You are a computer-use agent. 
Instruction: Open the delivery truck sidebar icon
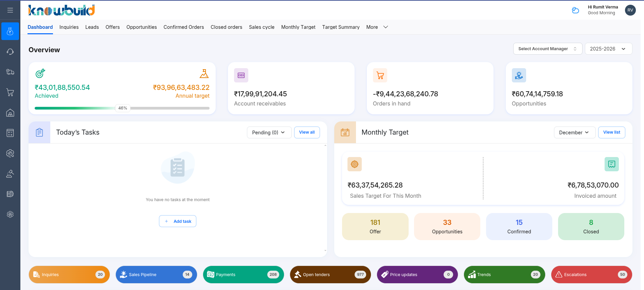point(10,72)
